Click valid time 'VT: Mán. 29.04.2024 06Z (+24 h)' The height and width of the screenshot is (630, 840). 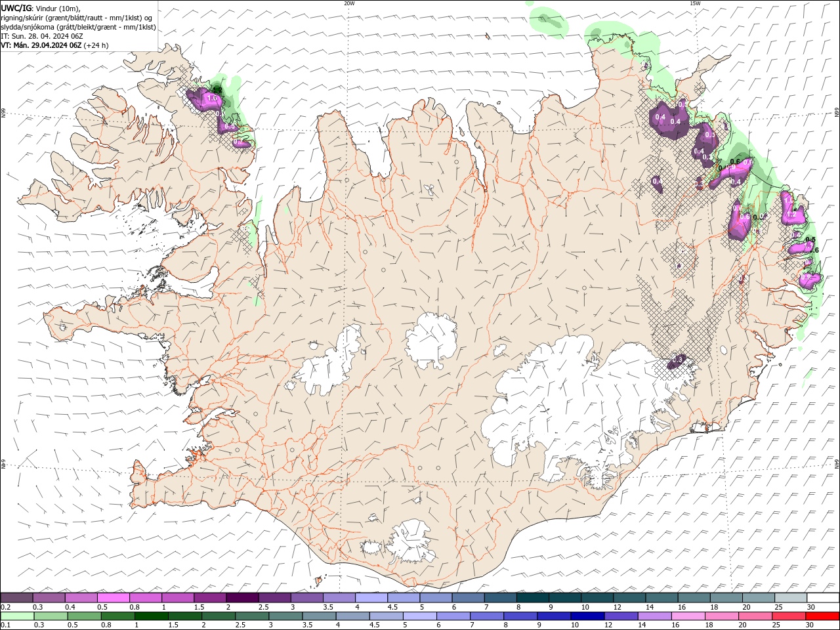pyautogui.click(x=54, y=45)
